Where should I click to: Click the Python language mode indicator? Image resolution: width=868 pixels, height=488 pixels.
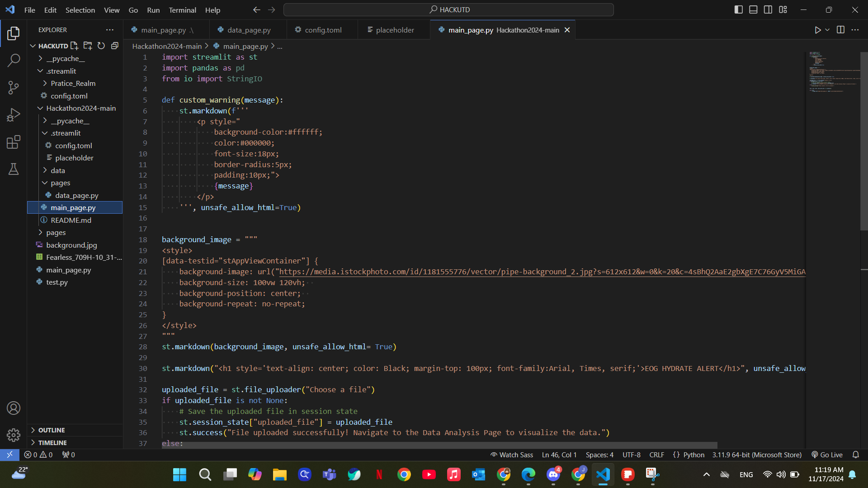click(x=693, y=455)
